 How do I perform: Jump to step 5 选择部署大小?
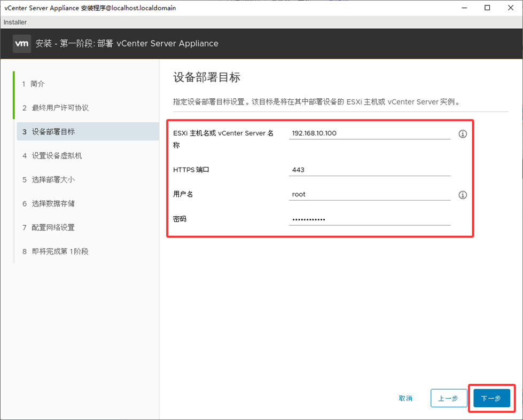[x=53, y=180]
